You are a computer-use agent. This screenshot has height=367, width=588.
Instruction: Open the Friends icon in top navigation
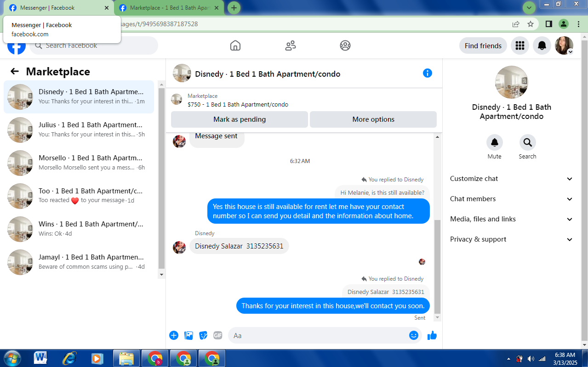[291, 45]
